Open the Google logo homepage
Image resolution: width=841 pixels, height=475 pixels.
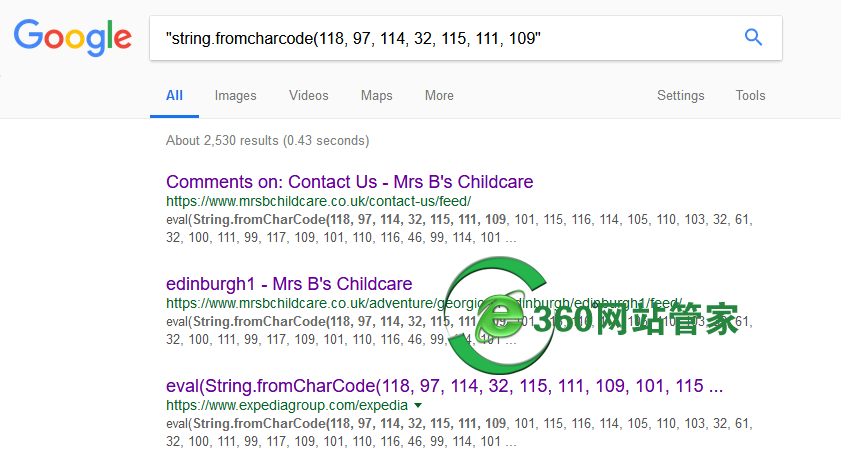click(x=72, y=38)
